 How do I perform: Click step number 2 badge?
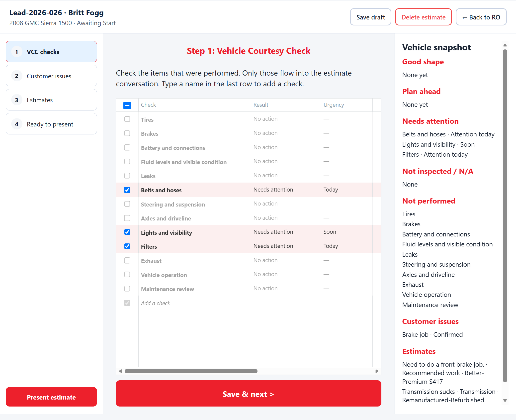pos(17,76)
